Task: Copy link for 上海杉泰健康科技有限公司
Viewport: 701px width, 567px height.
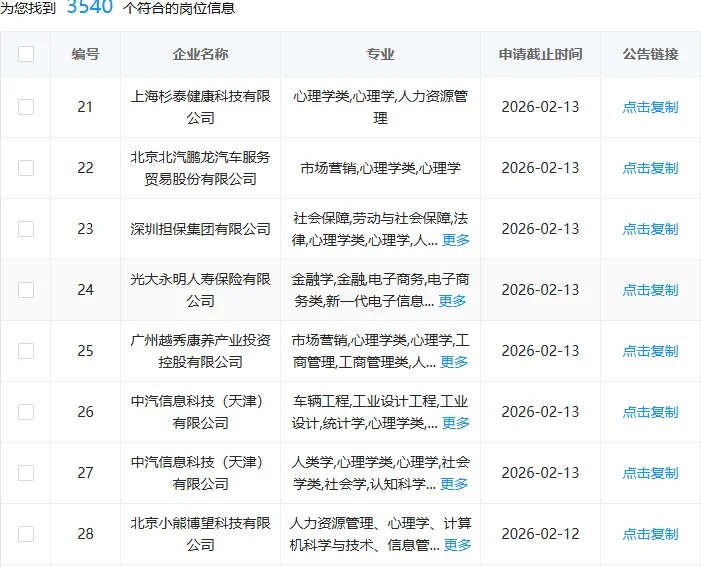Action: 650,107
